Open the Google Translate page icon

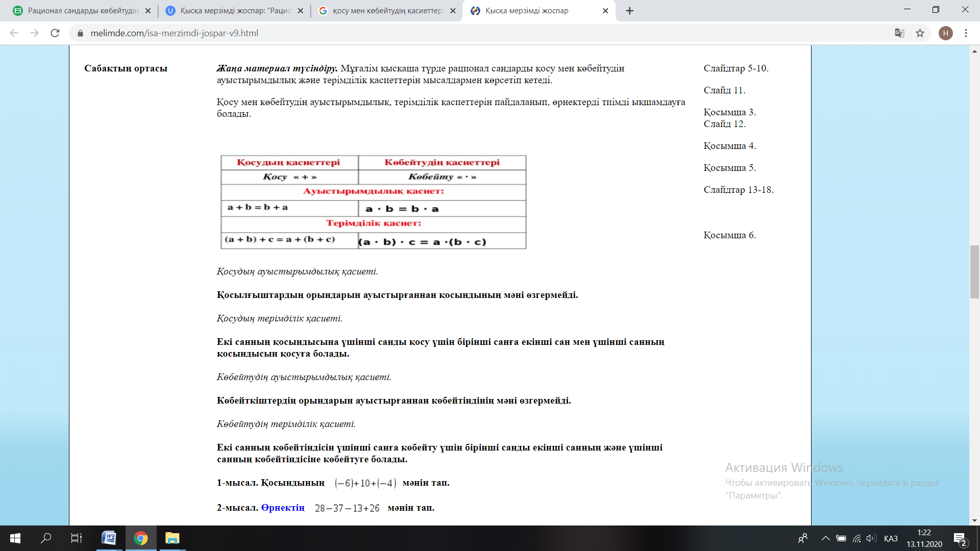pos(899,33)
